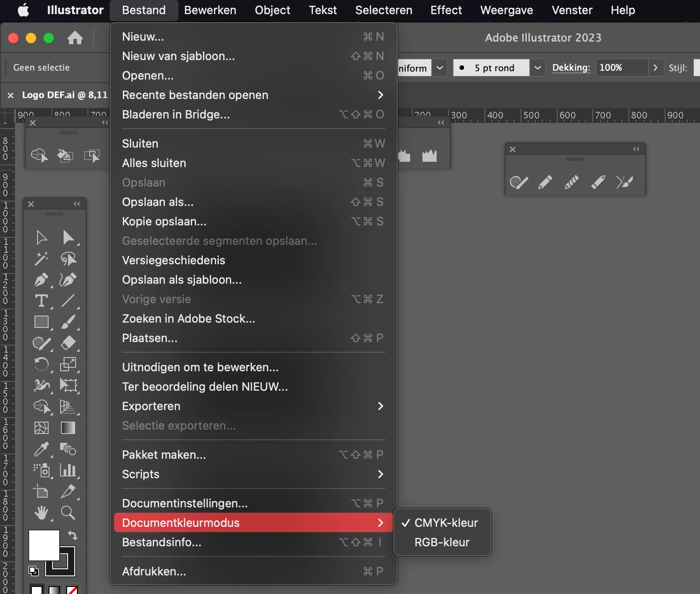700x594 pixels.
Task: Select the Zoom tool
Action: click(x=68, y=512)
